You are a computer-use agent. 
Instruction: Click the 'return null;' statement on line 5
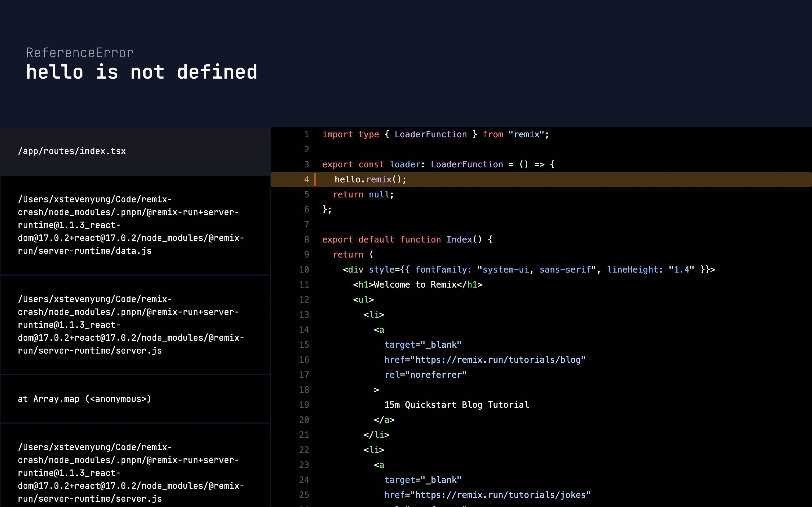click(363, 194)
